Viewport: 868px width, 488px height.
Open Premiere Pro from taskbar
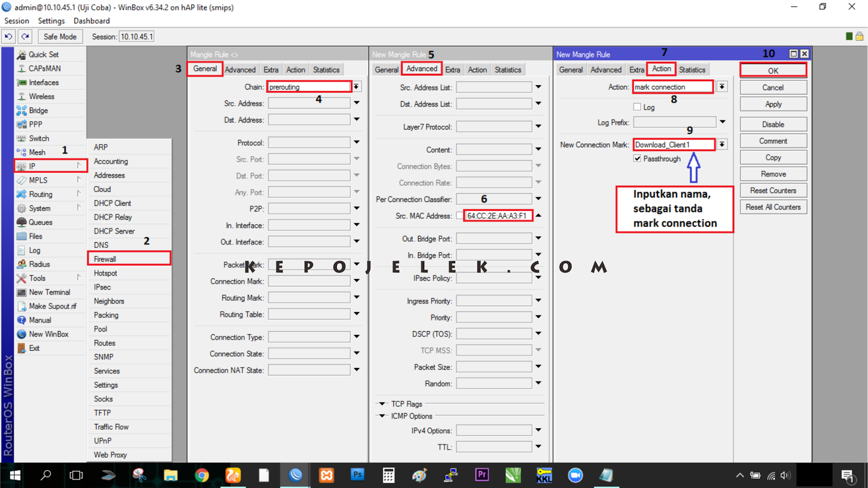pyautogui.click(x=482, y=476)
